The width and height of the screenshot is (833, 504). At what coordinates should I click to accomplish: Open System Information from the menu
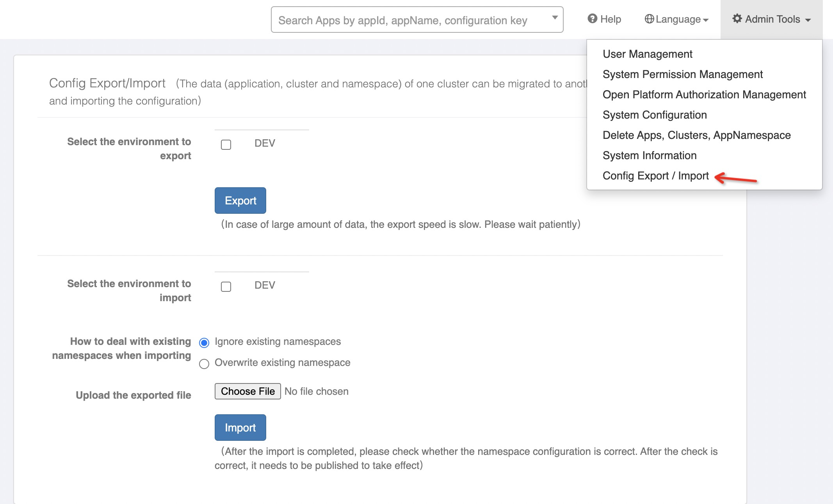[649, 155]
